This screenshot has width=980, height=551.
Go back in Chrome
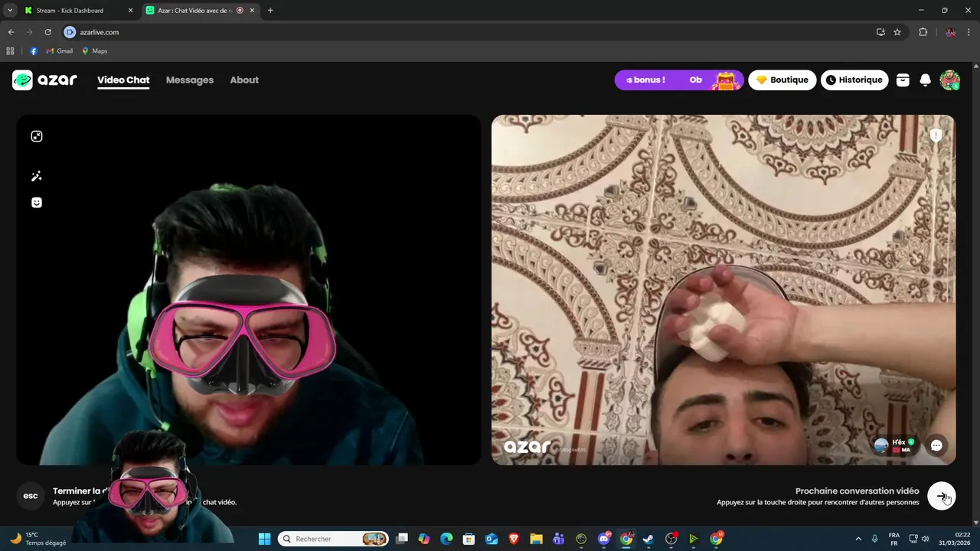click(11, 32)
